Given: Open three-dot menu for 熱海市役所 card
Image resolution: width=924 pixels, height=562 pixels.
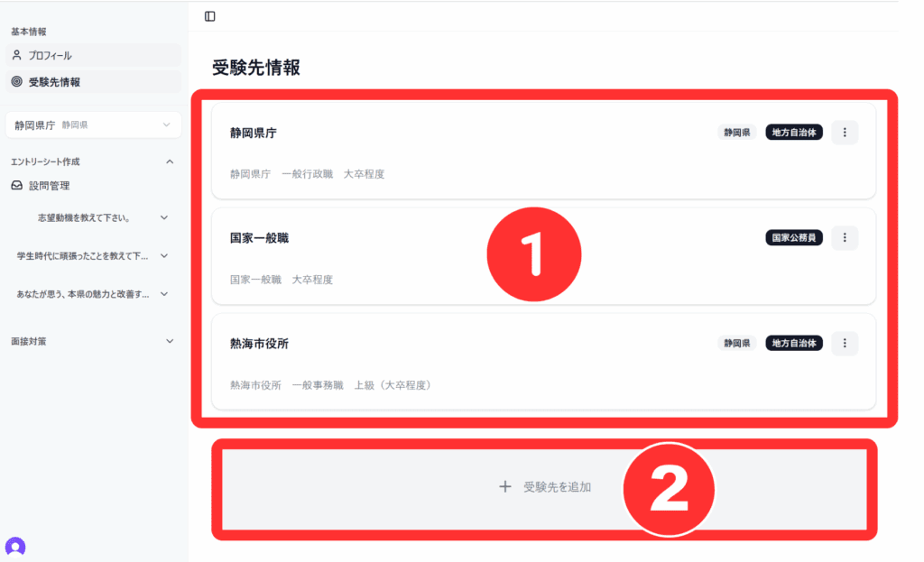Looking at the screenshot, I should pos(845,344).
